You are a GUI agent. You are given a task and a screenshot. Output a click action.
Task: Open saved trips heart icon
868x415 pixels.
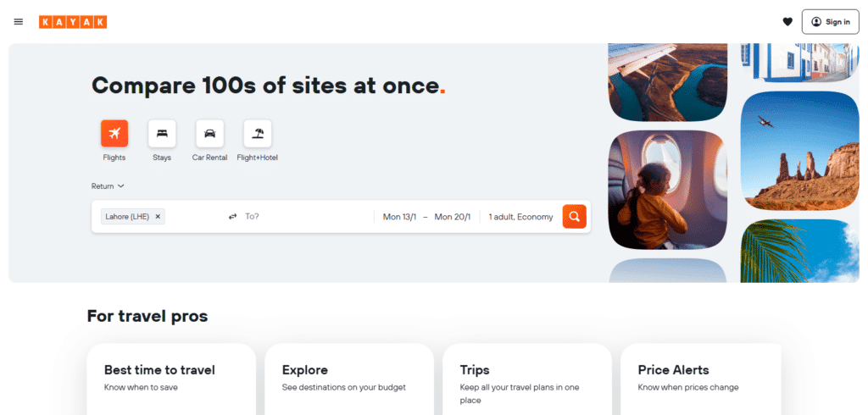[787, 22]
